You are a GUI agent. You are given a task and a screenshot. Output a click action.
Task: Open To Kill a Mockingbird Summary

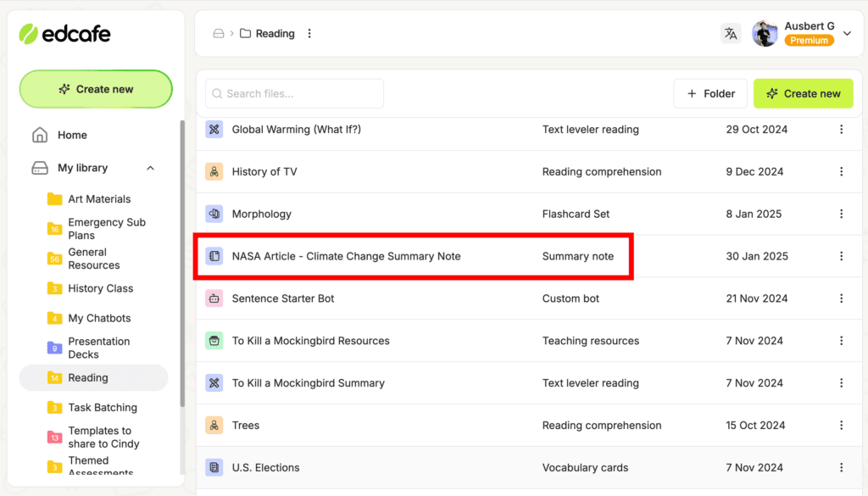click(308, 383)
